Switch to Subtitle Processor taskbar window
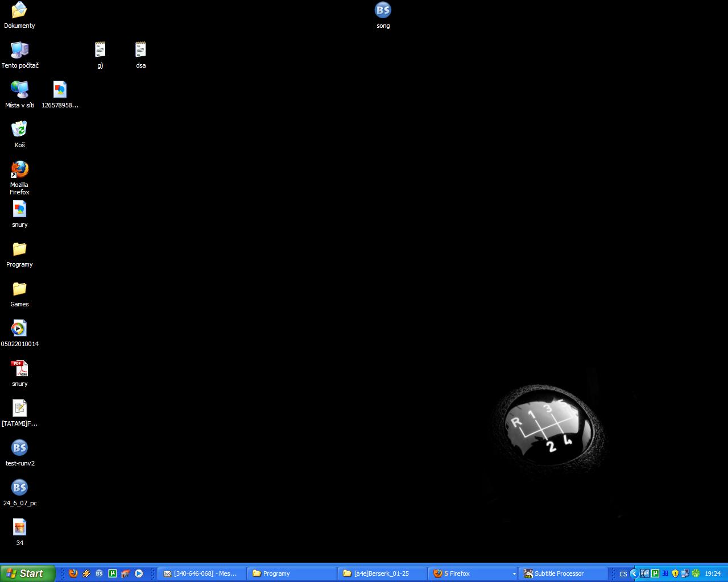 [x=562, y=573]
